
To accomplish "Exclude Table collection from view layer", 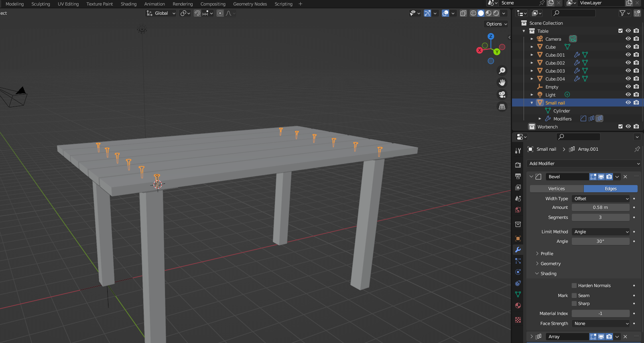I will 620,31.
